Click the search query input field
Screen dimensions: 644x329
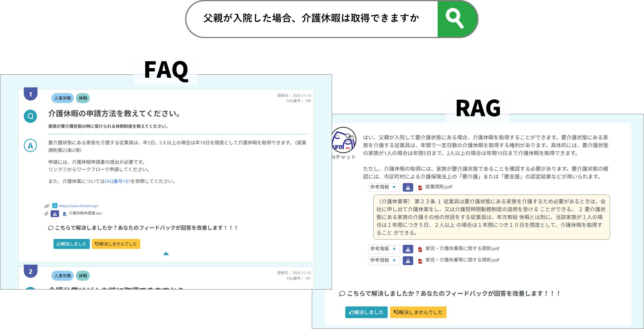(311, 19)
